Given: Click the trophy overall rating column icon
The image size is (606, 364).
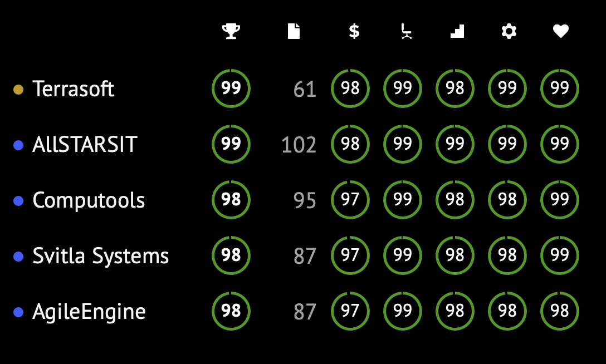Looking at the screenshot, I should pos(231,31).
